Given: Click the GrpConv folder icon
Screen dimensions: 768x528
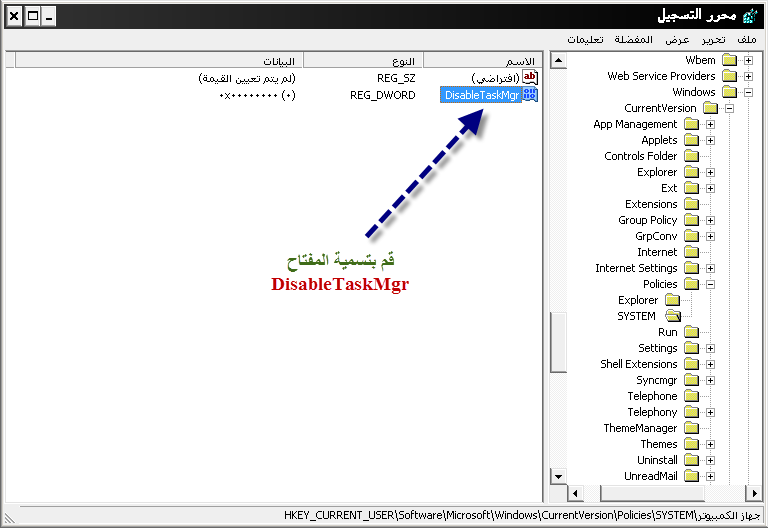Looking at the screenshot, I should [691, 236].
